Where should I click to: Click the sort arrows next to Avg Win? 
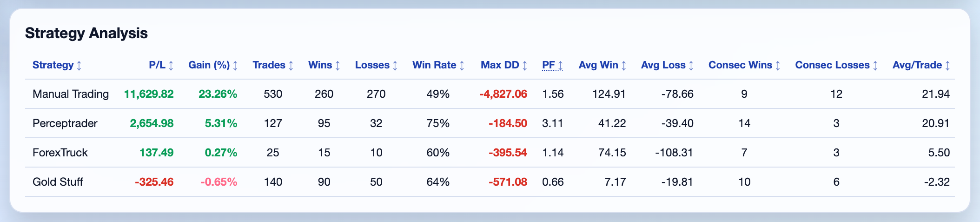[624, 66]
